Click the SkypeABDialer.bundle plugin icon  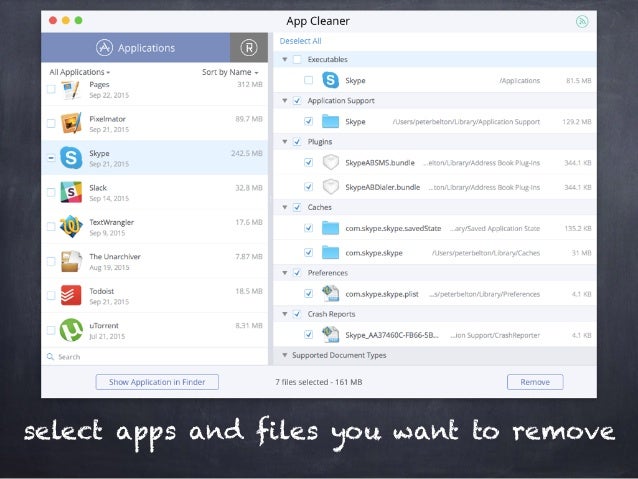[330, 187]
